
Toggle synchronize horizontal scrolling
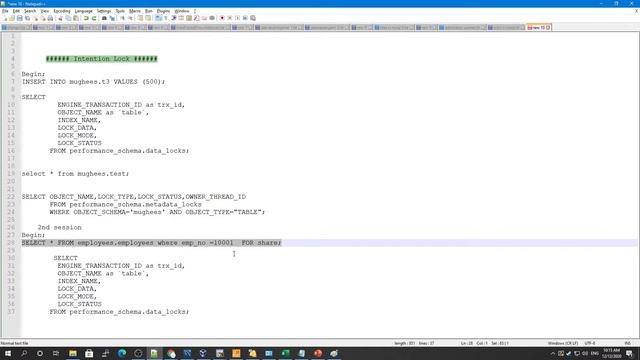148,18
